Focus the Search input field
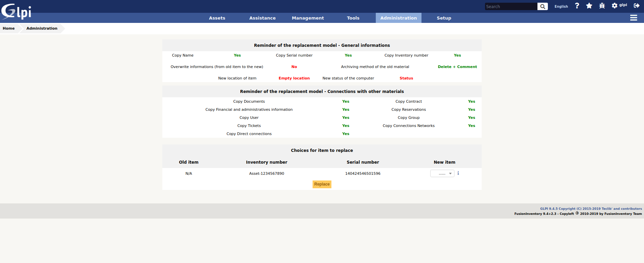 click(511, 6)
